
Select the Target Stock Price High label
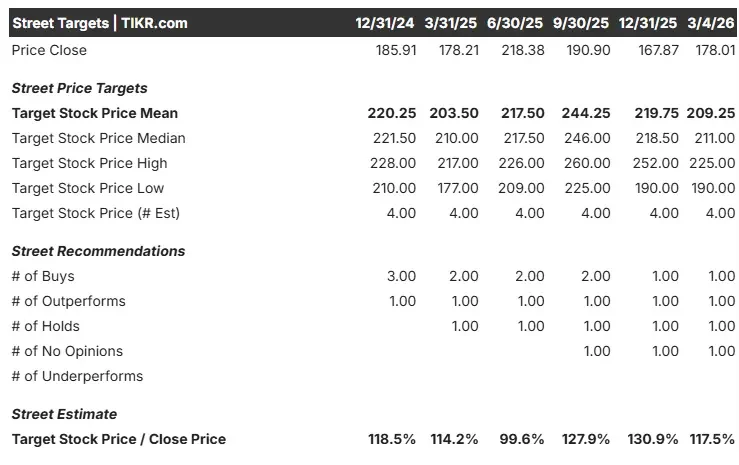pos(90,163)
